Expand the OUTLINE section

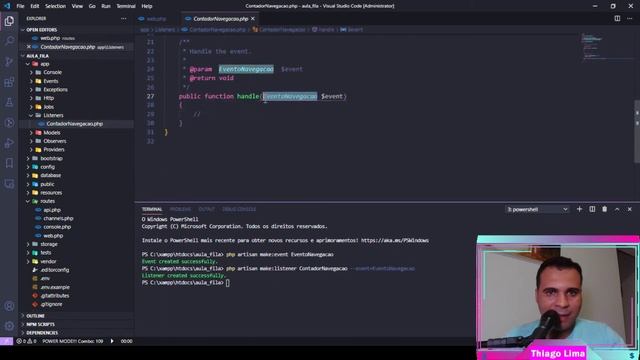pyautogui.click(x=36, y=316)
